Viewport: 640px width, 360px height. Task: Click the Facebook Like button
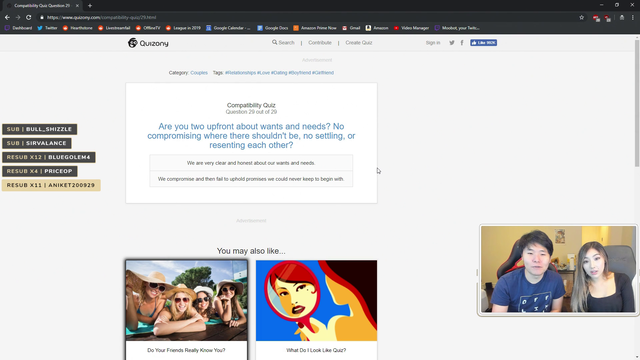tap(483, 42)
